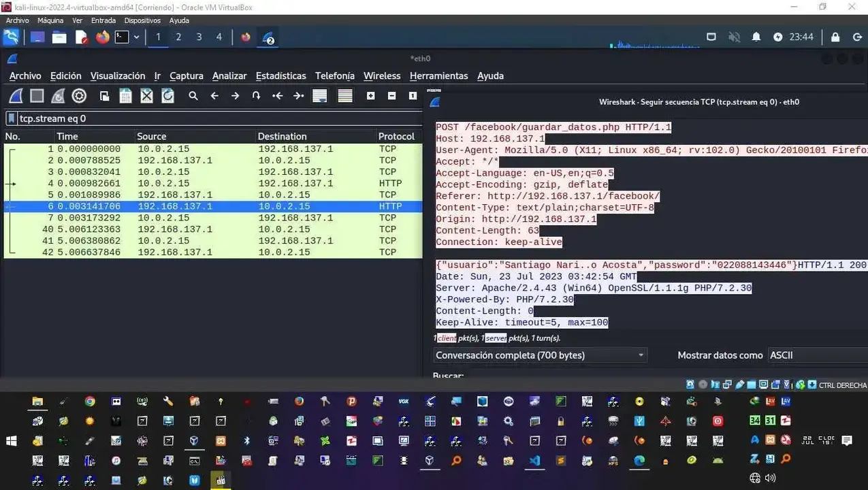868x490 pixels.
Task: Open Visual Studio Code from taskbar
Action: coord(534,461)
